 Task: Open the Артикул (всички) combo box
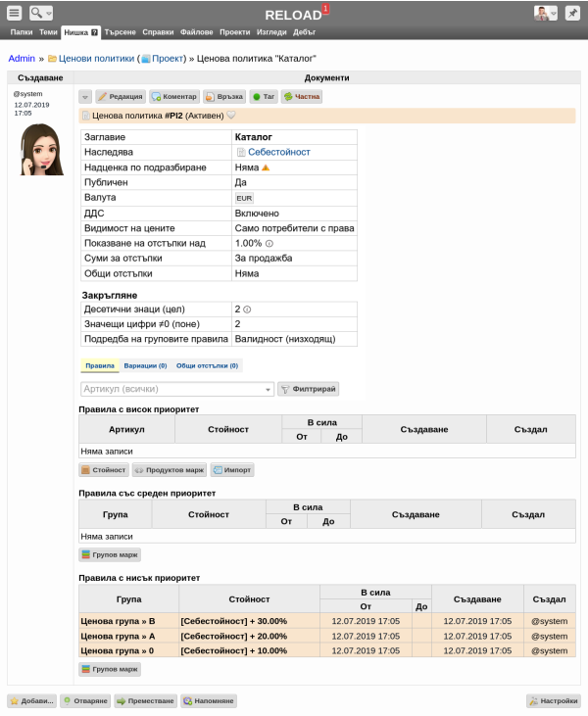coord(177,389)
